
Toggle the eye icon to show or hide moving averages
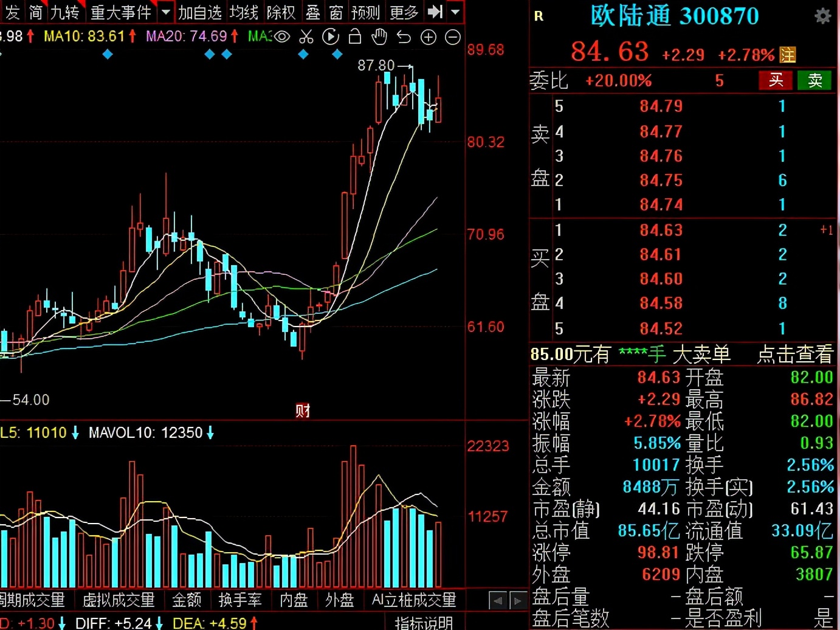pos(282,37)
